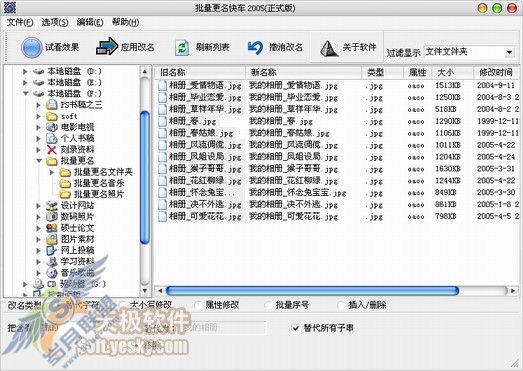Open the 选项(S) menu
The height and width of the screenshot is (371, 523).
55,22
